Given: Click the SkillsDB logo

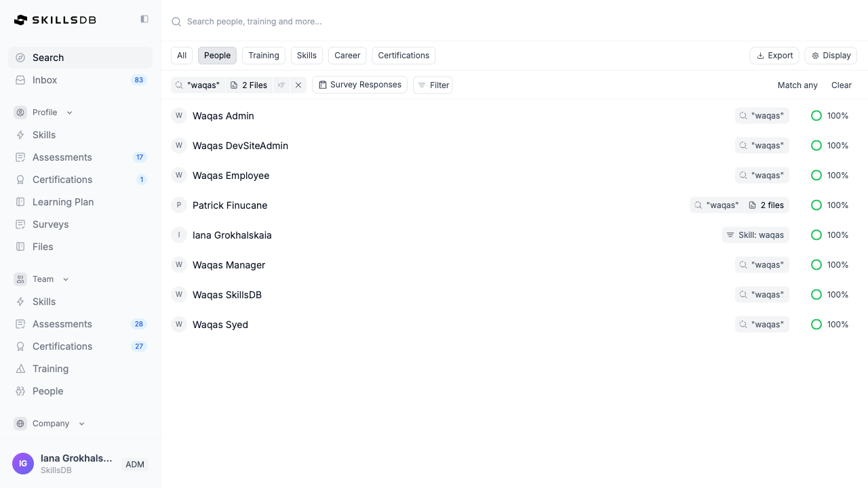Looking at the screenshot, I should (56, 20).
